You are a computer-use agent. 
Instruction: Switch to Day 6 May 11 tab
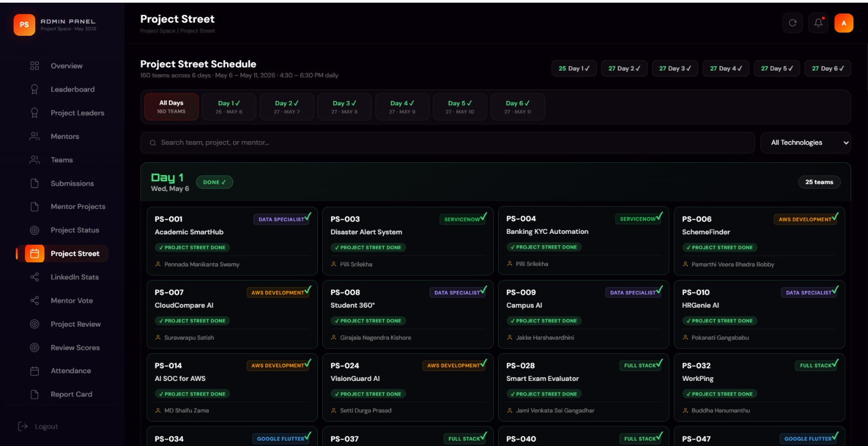click(518, 107)
